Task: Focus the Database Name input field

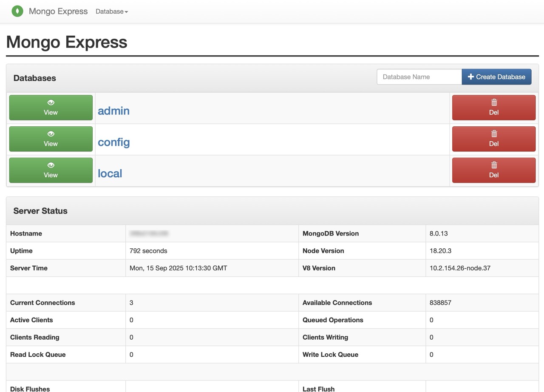Action: point(419,77)
